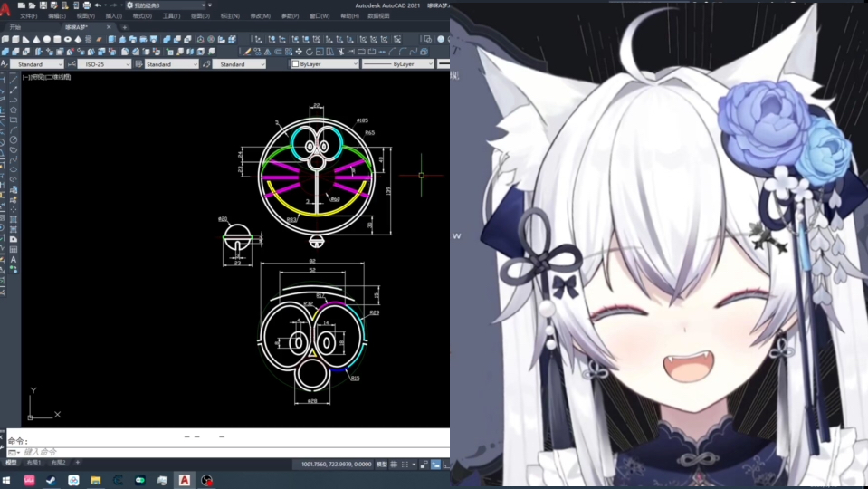Click the Open file folder icon
The height and width of the screenshot is (489, 868).
point(32,5)
